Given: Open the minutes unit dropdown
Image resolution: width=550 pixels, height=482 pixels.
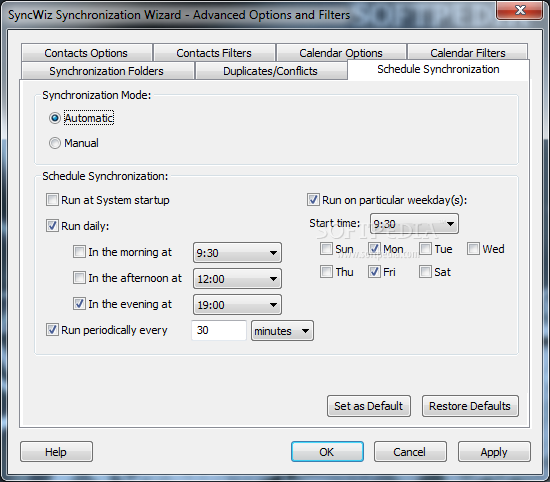Looking at the screenshot, I should pos(282,331).
